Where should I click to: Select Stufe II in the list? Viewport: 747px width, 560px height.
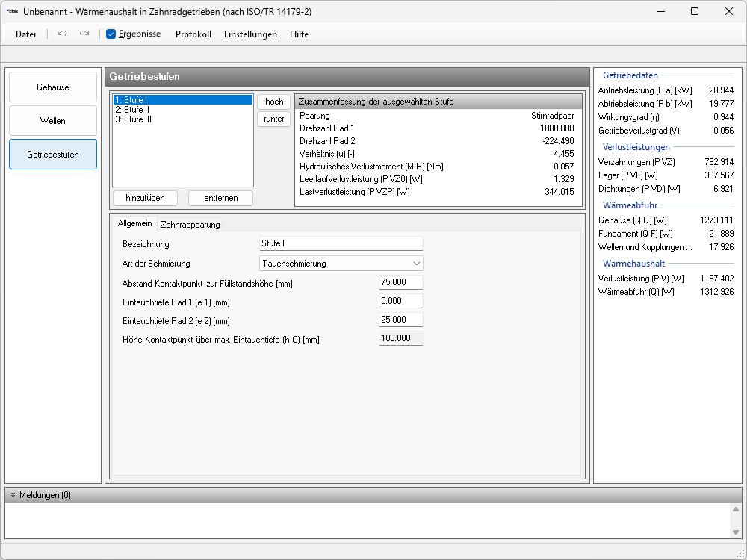coord(132,110)
